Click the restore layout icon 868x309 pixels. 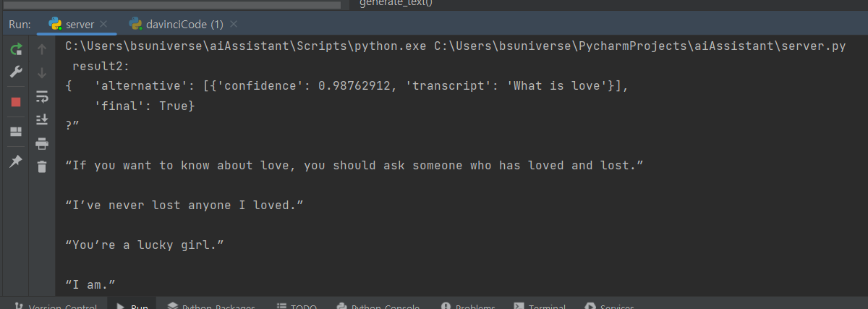(16, 132)
